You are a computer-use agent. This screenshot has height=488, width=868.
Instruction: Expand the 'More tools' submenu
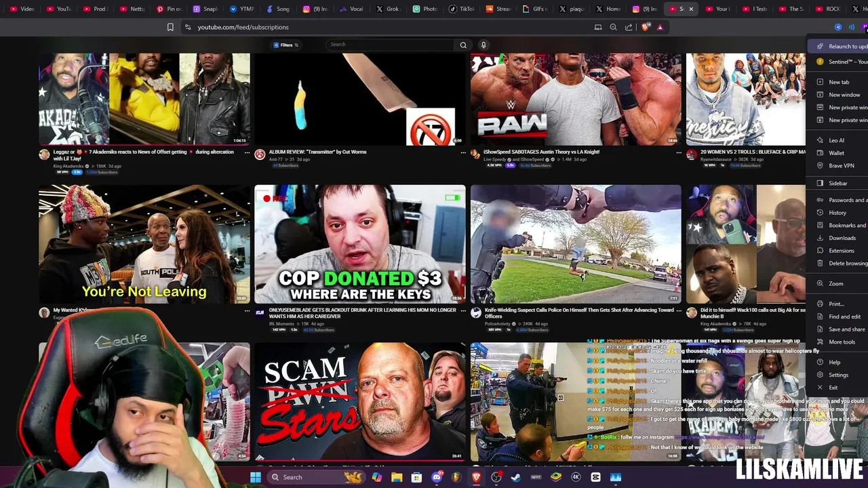tap(838, 342)
